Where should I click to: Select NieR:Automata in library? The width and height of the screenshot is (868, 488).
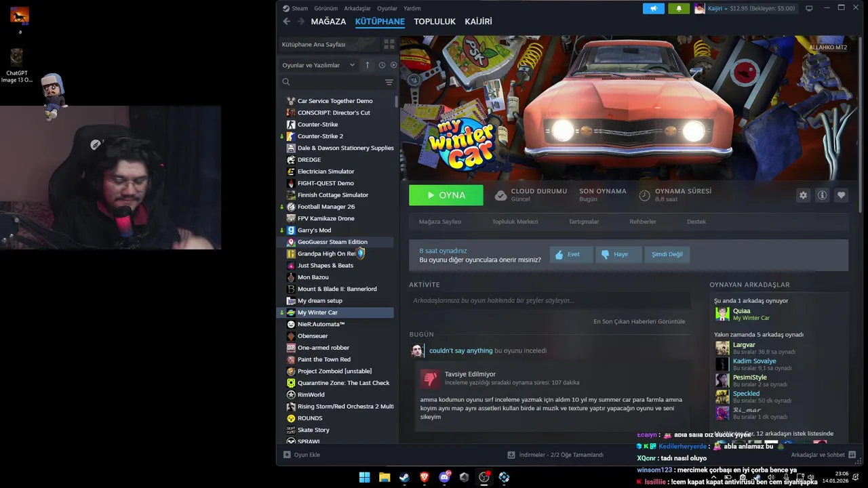point(337,324)
